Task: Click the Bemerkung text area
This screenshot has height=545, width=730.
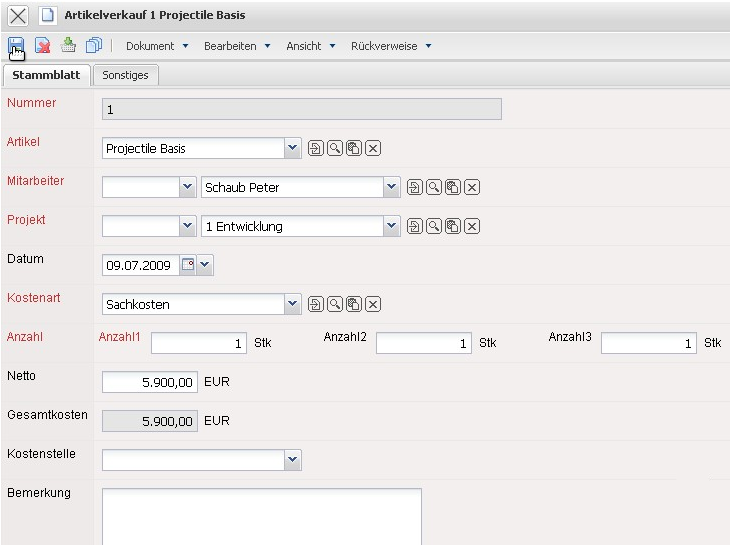Action: pyautogui.click(x=262, y=516)
